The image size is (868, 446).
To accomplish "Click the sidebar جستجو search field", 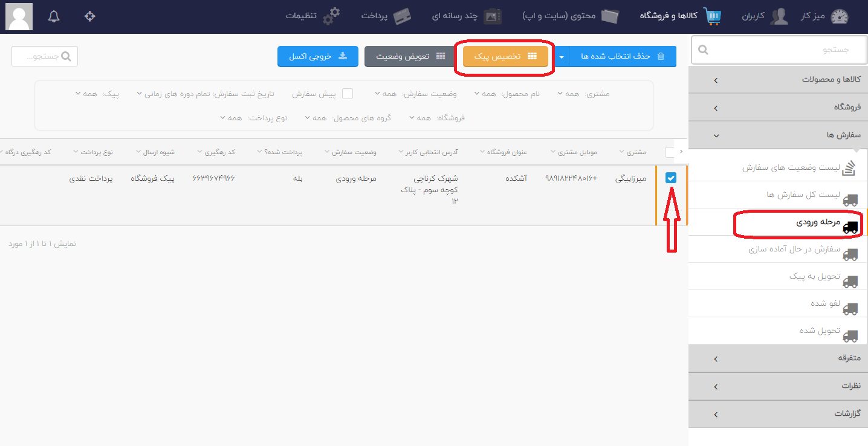I will [779, 50].
